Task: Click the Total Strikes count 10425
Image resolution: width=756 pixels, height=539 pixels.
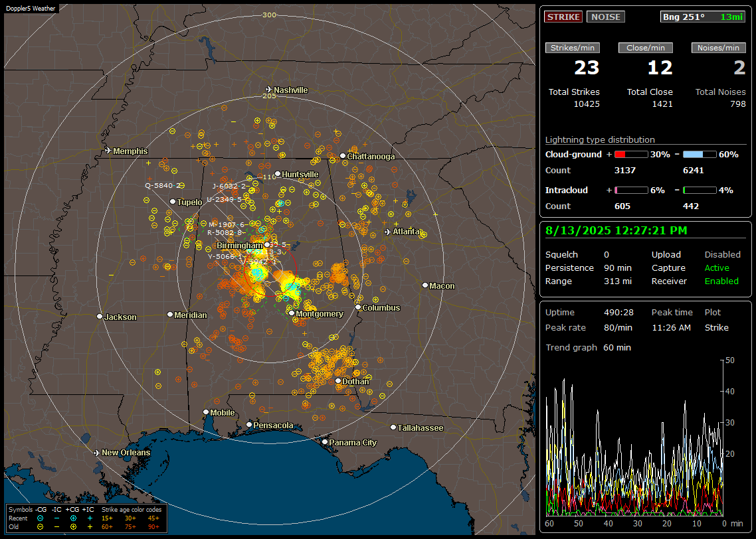Action: [587, 104]
